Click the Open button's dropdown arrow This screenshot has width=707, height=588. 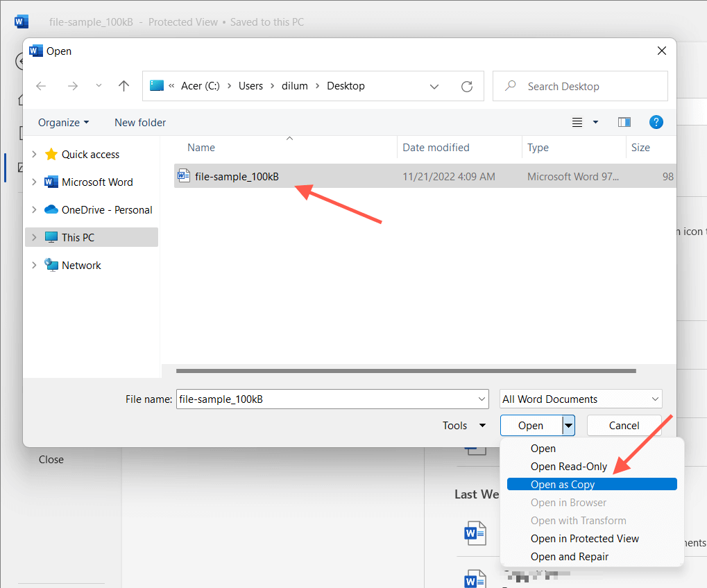[x=568, y=426]
